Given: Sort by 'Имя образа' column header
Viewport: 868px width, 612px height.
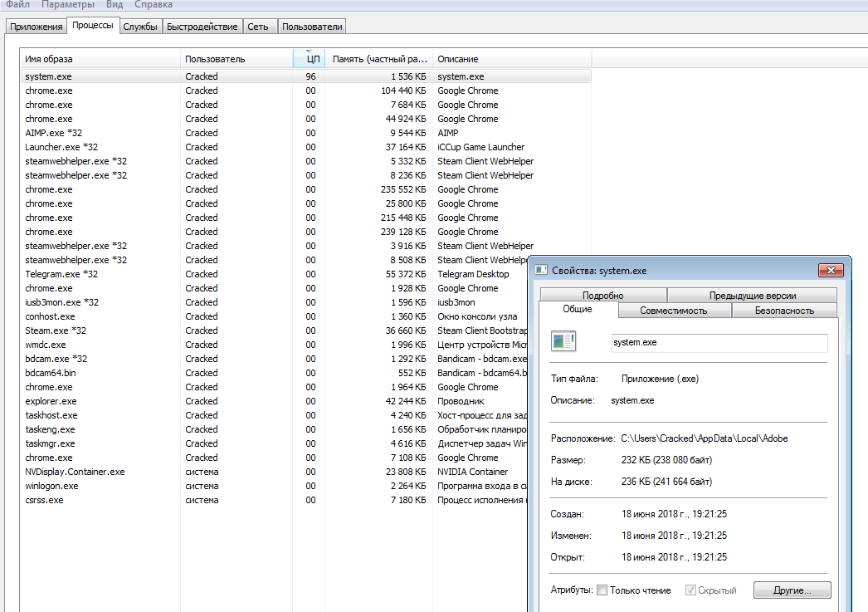Looking at the screenshot, I should (x=100, y=59).
